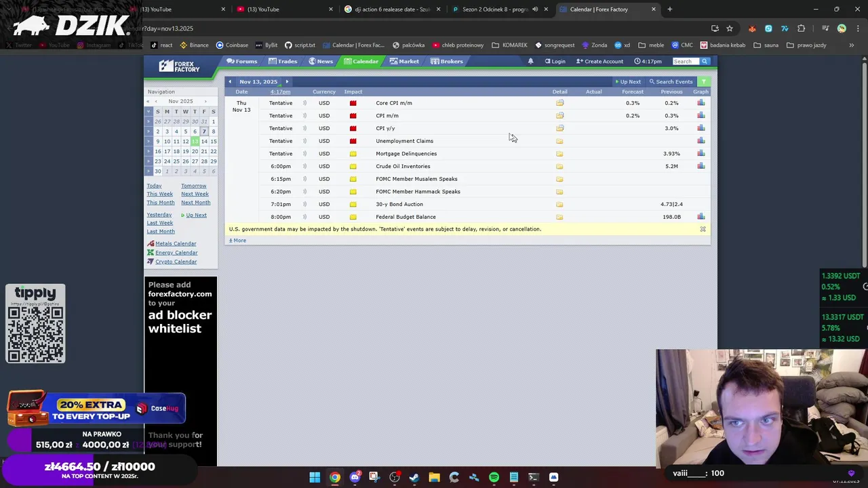Show graph for Crude Oil Inventories
Image resolution: width=868 pixels, height=488 pixels.
pyautogui.click(x=701, y=166)
